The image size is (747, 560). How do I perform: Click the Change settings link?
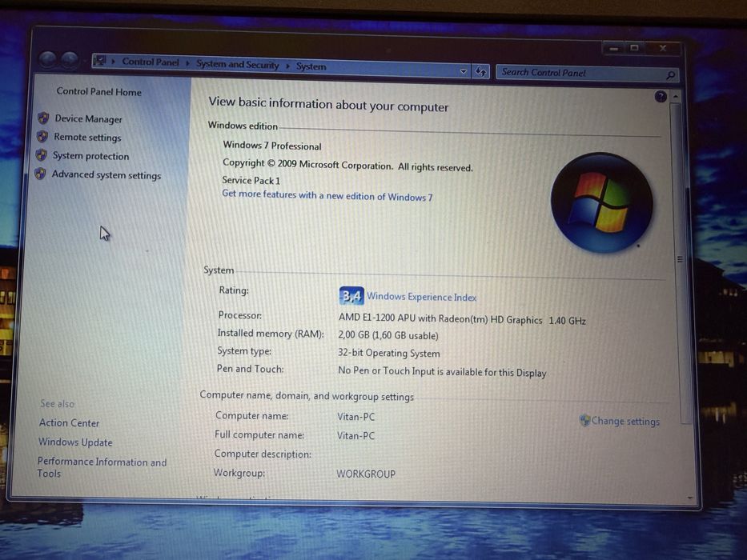[x=625, y=421]
